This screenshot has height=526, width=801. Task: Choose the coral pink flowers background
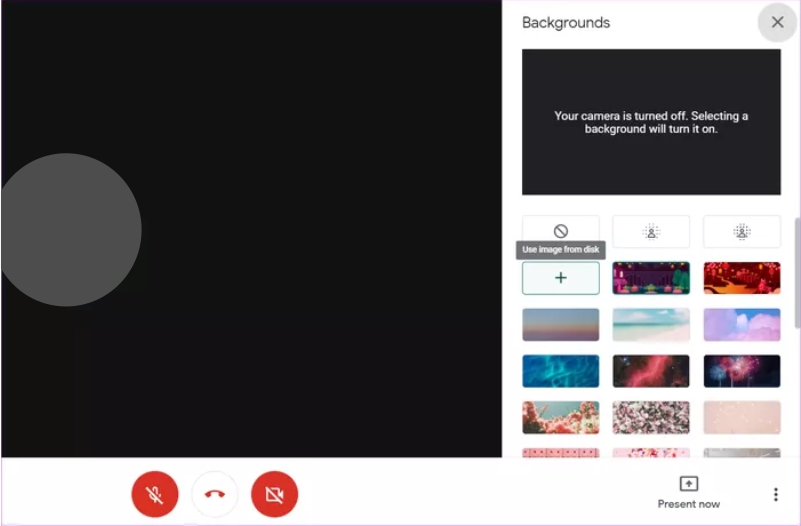[560, 417]
